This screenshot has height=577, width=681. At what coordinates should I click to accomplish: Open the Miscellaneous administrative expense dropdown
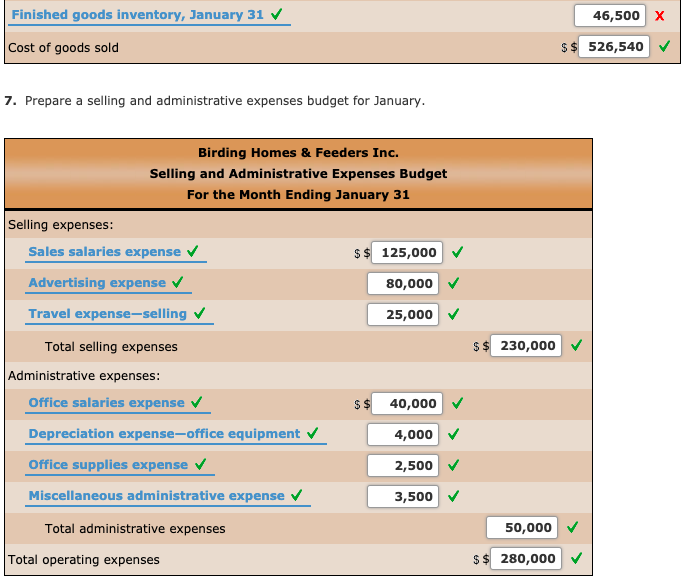[168, 496]
